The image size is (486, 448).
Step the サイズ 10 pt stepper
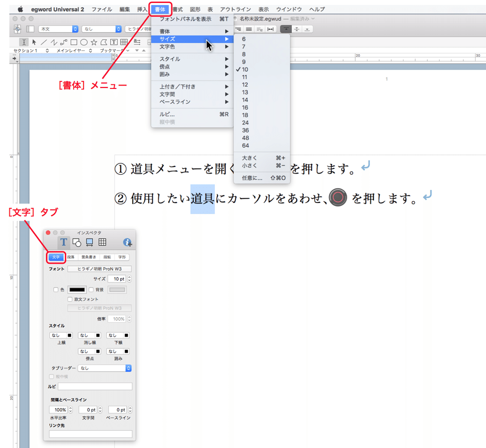(x=129, y=279)
